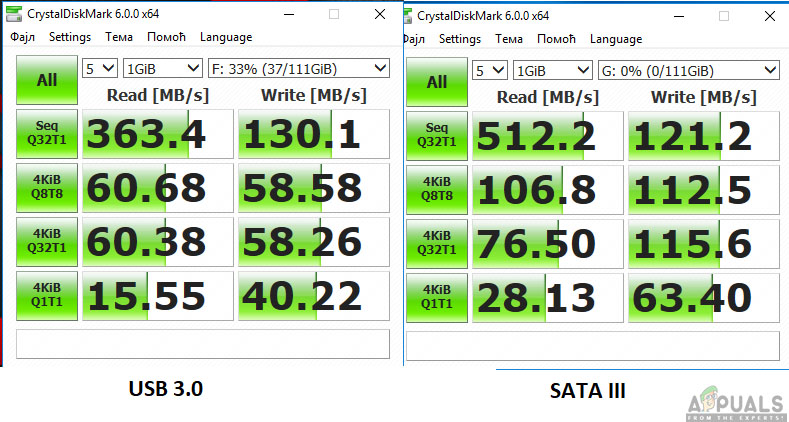
Task: Click the 40.22 write result
Action: click(314, 296)
